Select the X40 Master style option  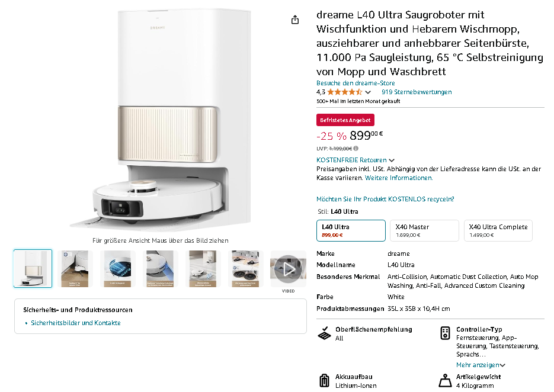(424, 230)
